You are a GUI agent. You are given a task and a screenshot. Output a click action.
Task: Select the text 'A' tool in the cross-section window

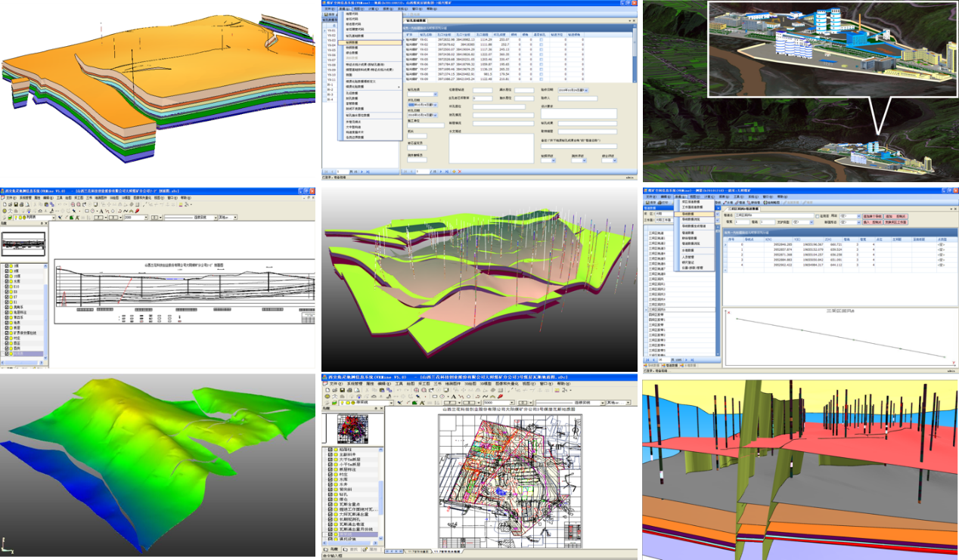click(101, 210)
